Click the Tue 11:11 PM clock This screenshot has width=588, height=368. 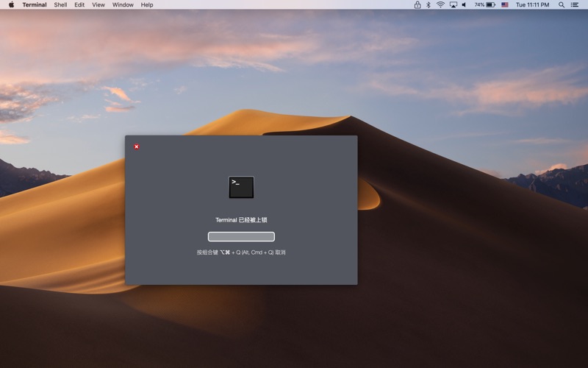click(532, 5)
